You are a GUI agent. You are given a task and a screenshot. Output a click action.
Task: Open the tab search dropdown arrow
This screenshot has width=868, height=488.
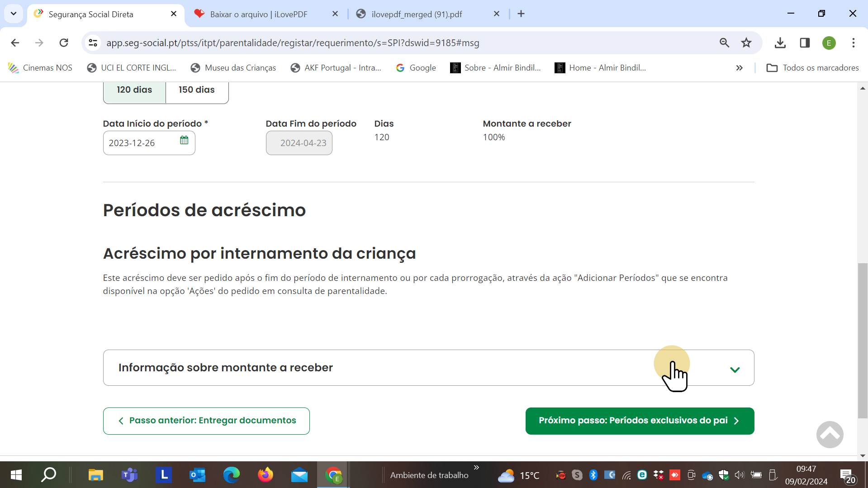[14, 14]
